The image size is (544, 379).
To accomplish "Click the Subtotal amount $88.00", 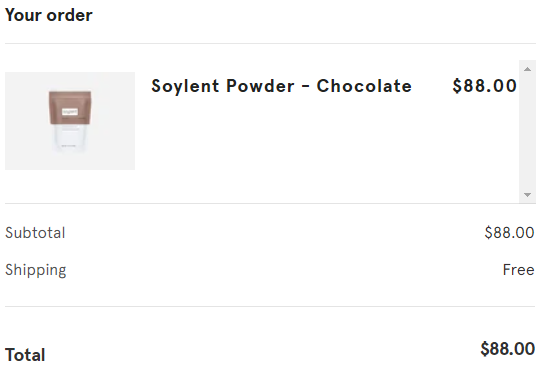I will [x=509, y=233].
